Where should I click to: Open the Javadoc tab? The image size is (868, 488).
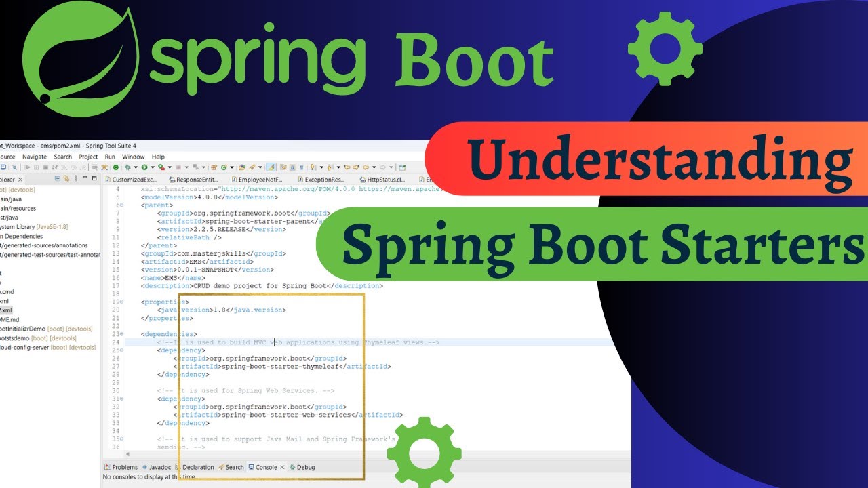155,467
